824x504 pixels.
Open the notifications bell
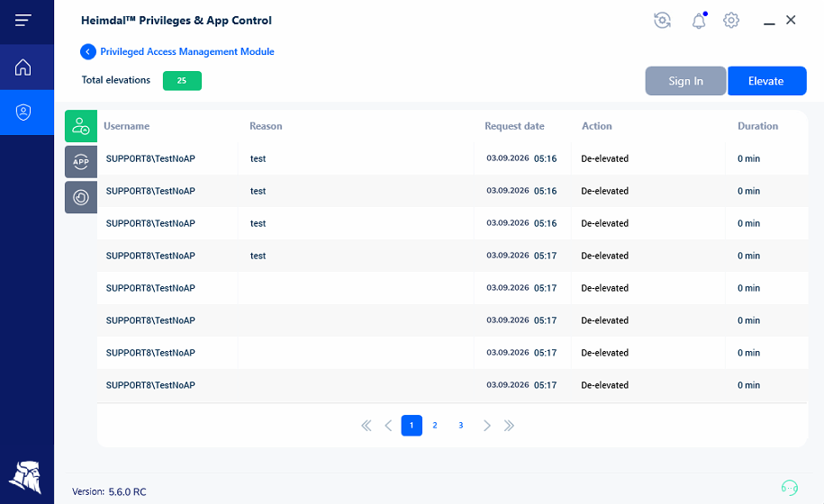click(x=699, y=21)
